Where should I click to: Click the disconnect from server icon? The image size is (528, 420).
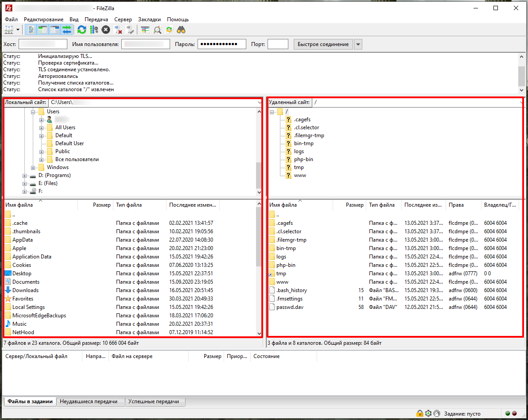[118, 30]
